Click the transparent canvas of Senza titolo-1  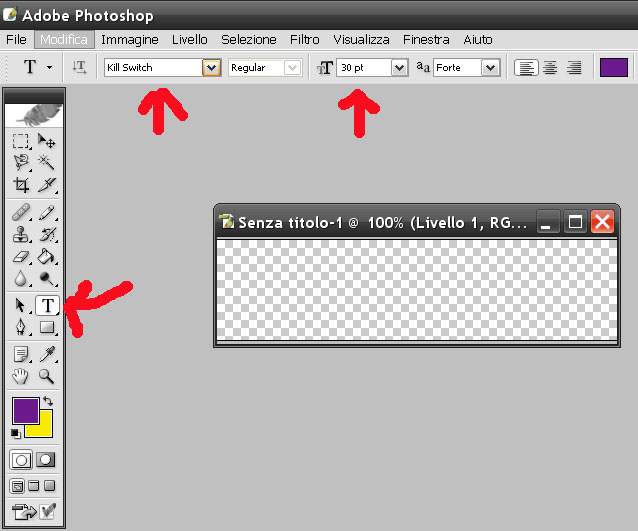click(417, 289)
